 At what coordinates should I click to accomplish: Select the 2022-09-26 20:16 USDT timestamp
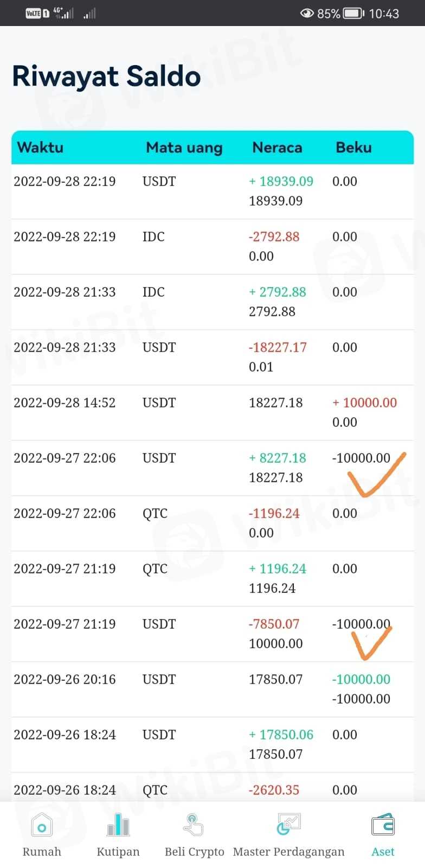[65, 679]
